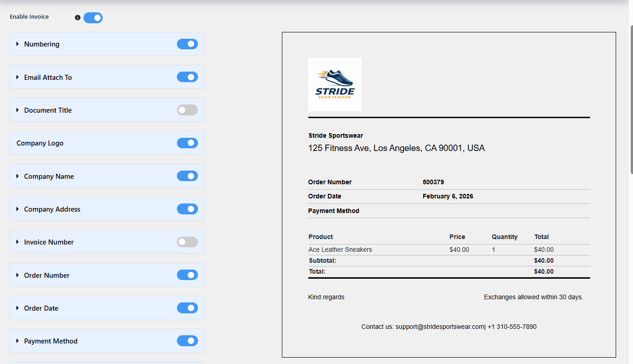633x364 pixels.
Task: Click the Kind regards footer text
Action: (326, 297)
